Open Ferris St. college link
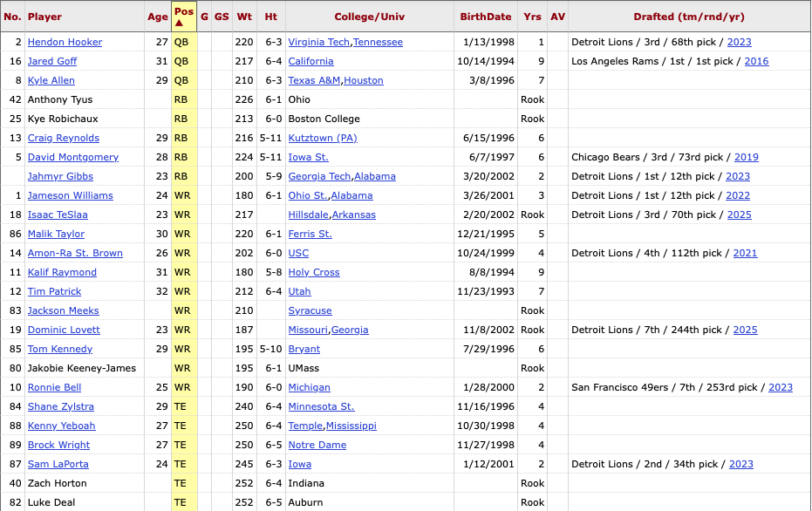The width and height of the screenshot is (812, 511). coord(310,234)
